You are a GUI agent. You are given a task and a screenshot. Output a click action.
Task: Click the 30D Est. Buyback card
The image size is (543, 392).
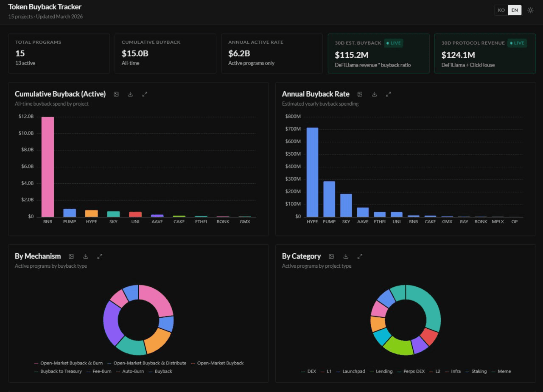(378, 54)
